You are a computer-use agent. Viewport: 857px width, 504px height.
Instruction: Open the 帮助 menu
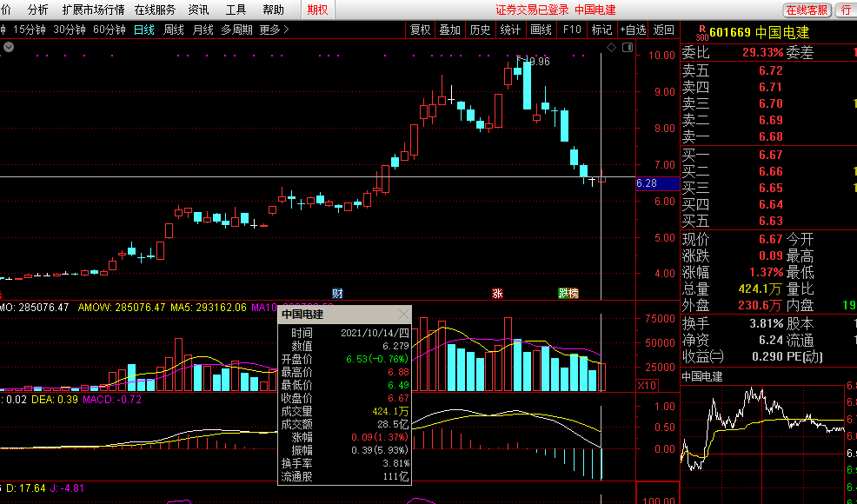click(273, 10)
